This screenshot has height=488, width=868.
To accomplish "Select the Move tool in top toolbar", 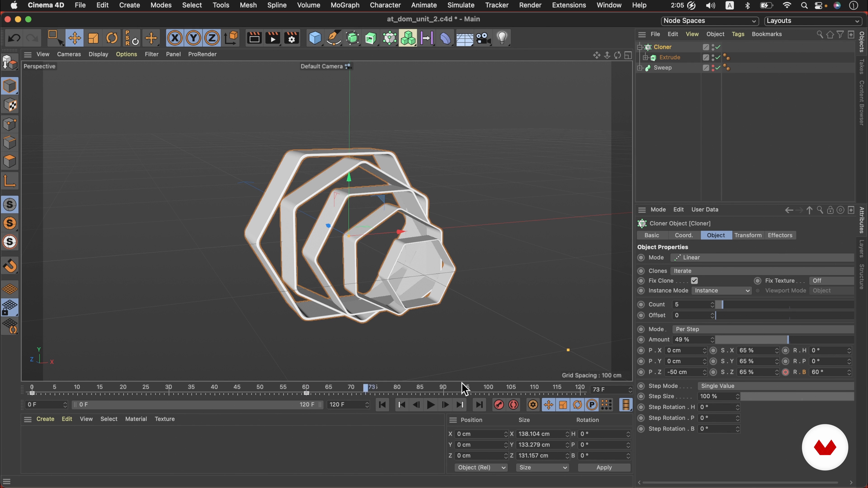I will tap(74, 38).
